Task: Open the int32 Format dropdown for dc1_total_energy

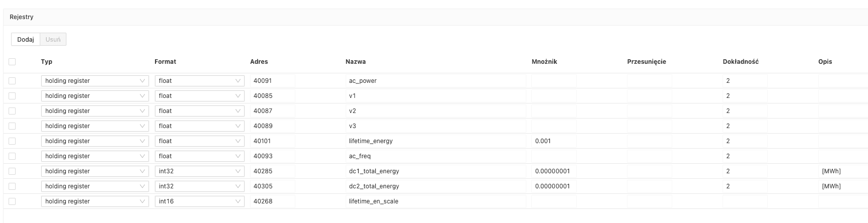Action: tap(199, 171)
